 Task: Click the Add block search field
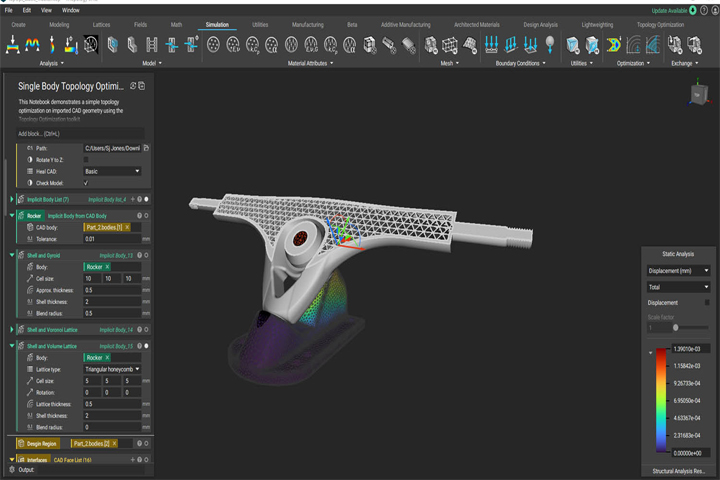[x=80, y=134]
